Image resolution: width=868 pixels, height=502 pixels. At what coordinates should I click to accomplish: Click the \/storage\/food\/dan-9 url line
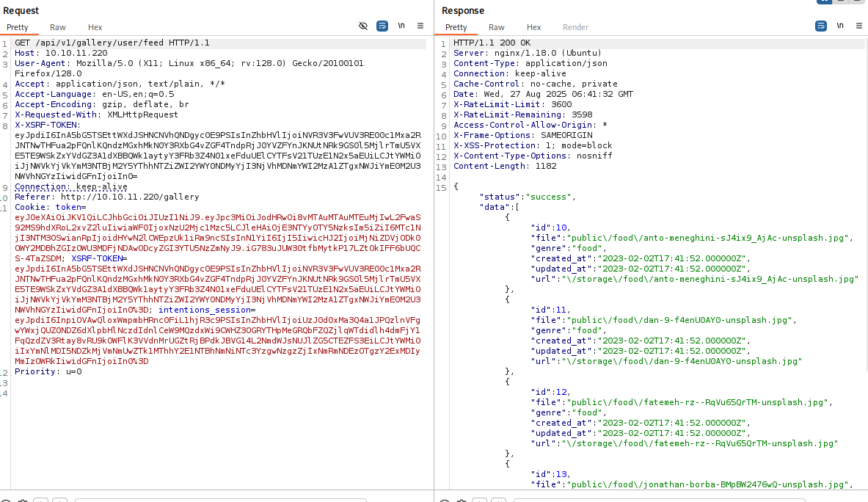pyautogui.click(x=666, y=361)
